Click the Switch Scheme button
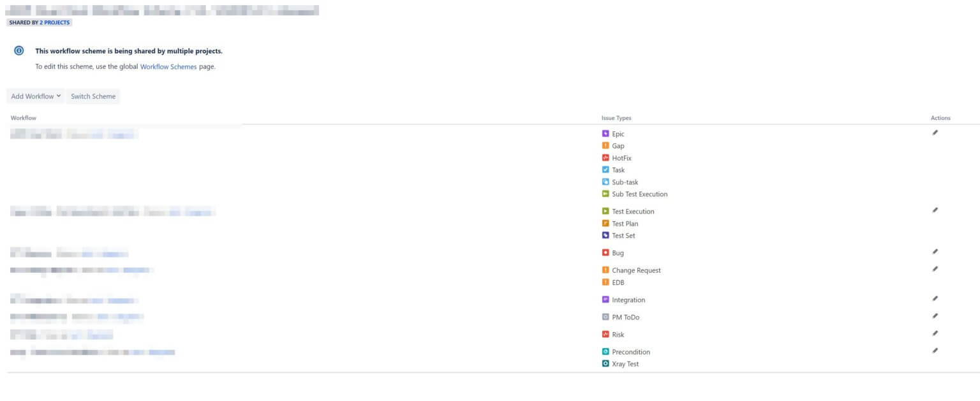 (x=93, y=96)
